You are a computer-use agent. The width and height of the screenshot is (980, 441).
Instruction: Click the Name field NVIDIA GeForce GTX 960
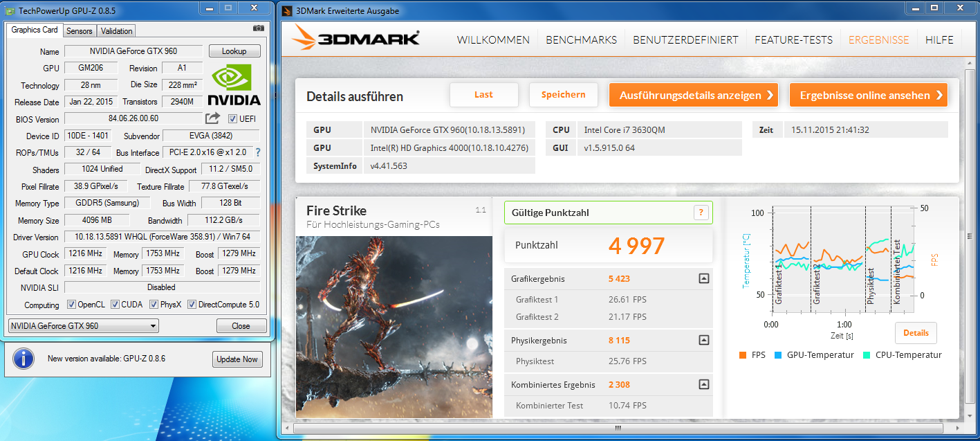tap(133, 51)
